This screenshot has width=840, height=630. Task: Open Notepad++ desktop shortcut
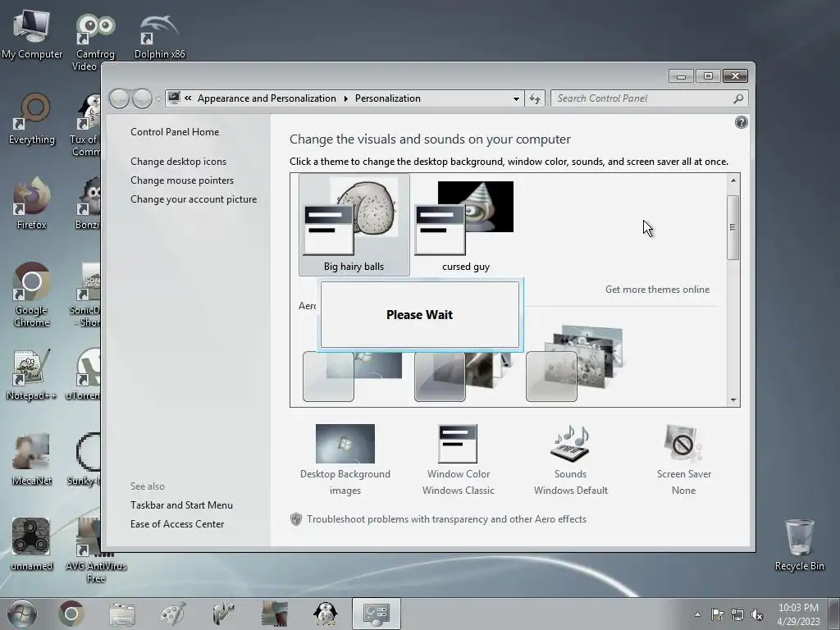coord(31,374)
